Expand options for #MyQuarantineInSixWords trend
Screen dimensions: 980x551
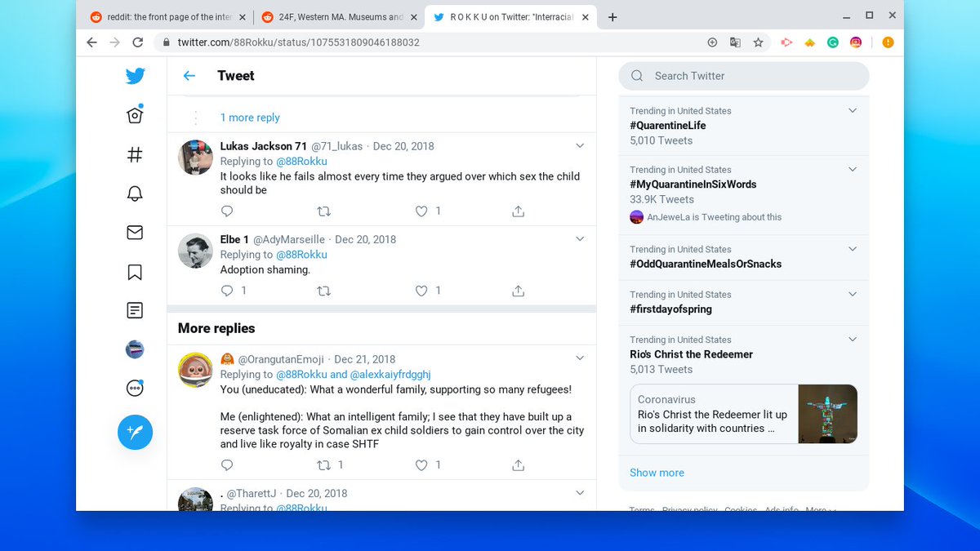[853, 169]
